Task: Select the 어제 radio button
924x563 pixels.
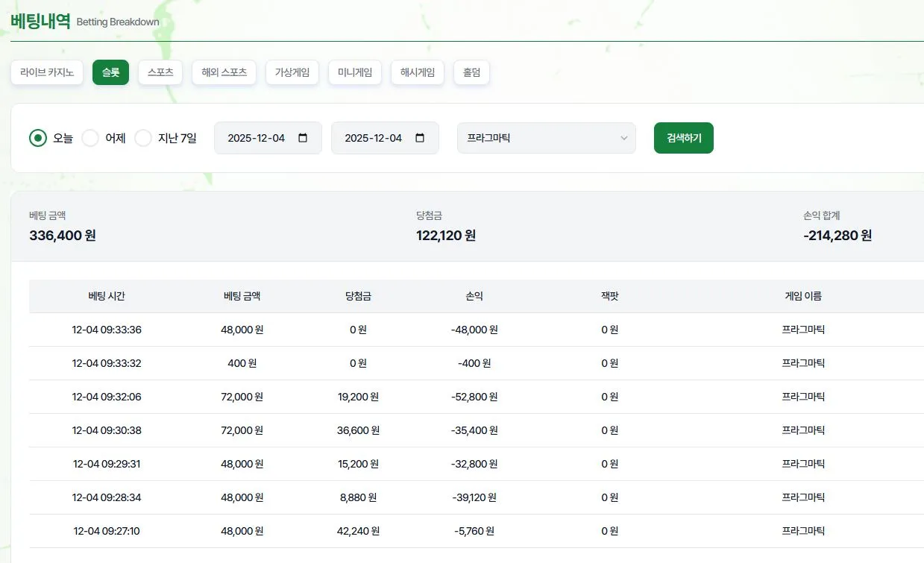Action: click(90, 138)
